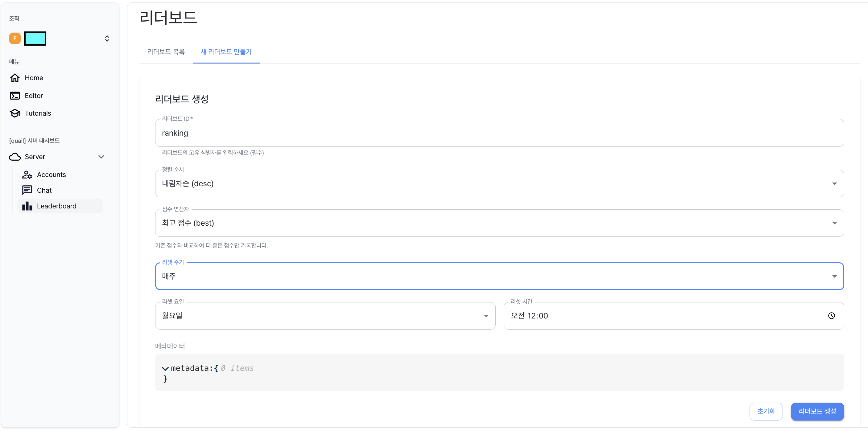
Task: Click the Chat message icon
Action: [x=27, y=190]
